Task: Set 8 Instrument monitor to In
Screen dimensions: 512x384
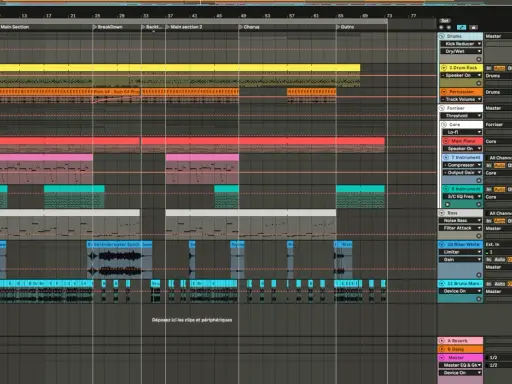Action: pos(489,189)
